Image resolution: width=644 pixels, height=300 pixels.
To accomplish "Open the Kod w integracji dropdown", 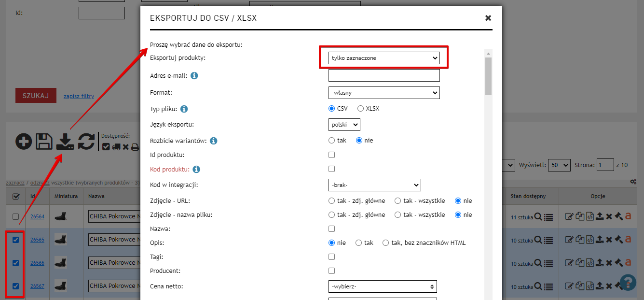I will [374, 185].
